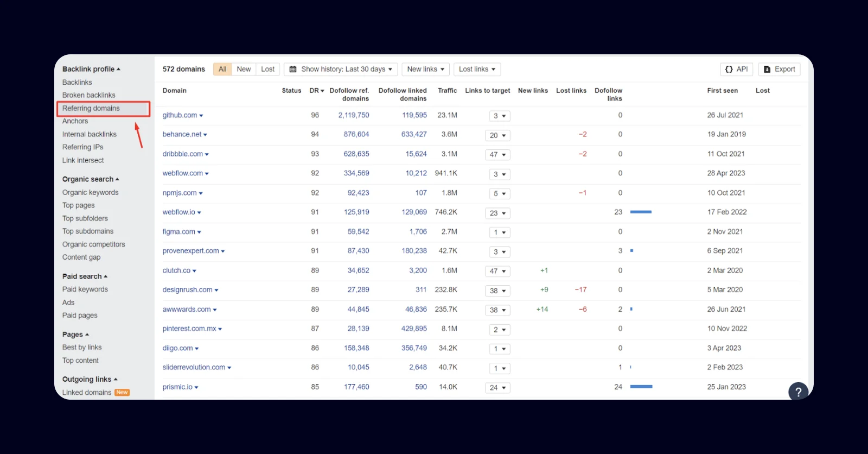Viewport: 868px width, 454px height.
Task: Open the New links filter dropdown
Action: click(426, 69)
